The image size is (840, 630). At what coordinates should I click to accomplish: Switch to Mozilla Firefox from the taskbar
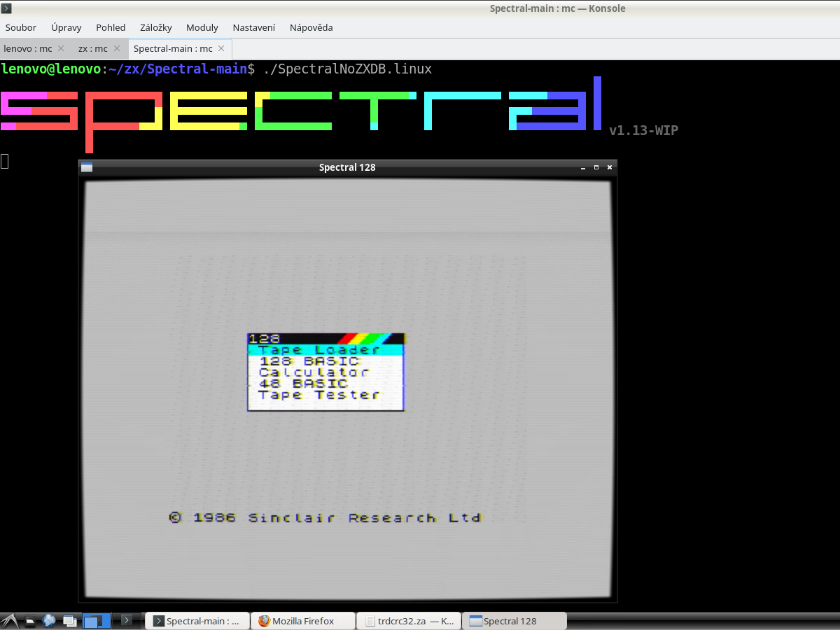pos(302,621)
